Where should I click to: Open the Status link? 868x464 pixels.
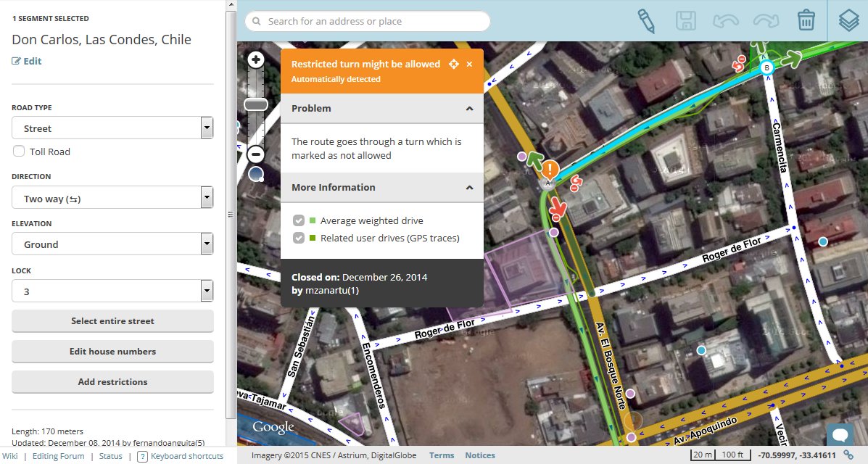click(x=111, y=456)
